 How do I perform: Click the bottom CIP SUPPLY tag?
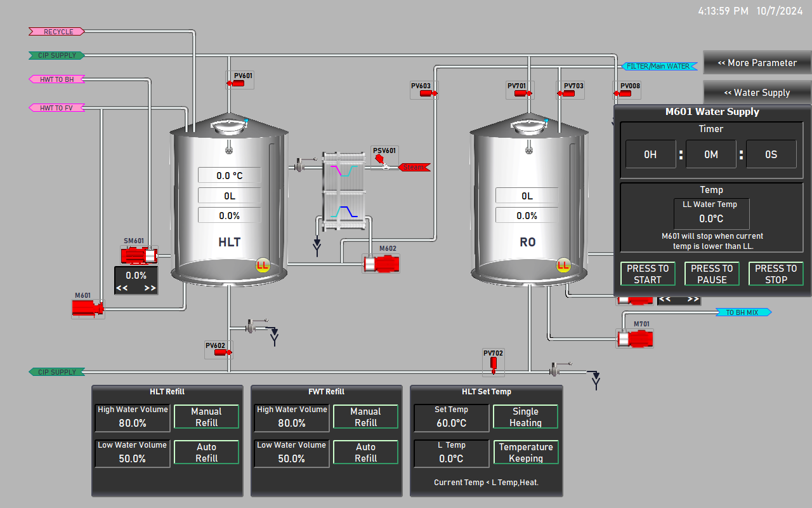pyautogui.click(x=57, y=372)
